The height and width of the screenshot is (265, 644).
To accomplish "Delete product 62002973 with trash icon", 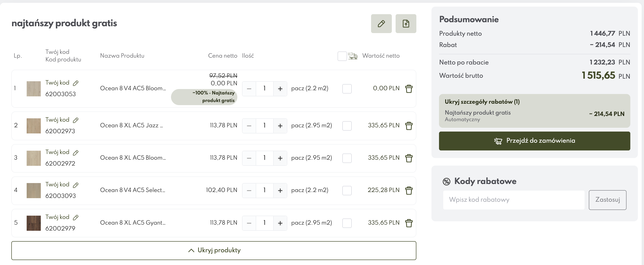I will point(409,126).
